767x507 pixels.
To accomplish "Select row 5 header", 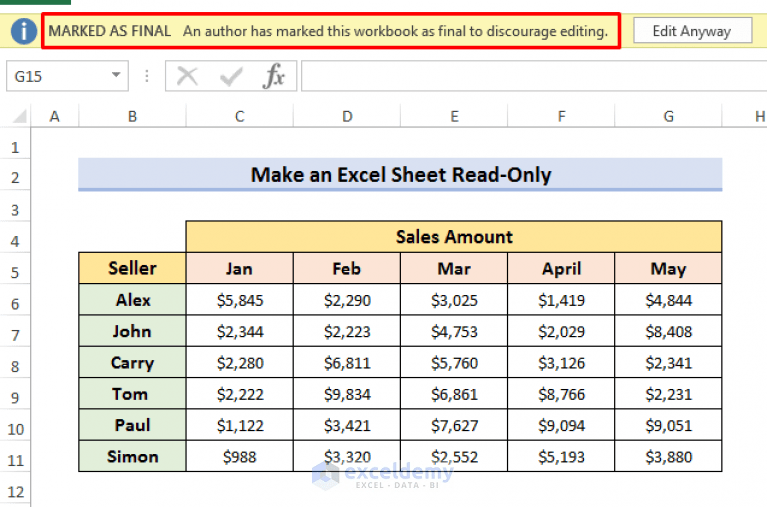I will (15, 272).
